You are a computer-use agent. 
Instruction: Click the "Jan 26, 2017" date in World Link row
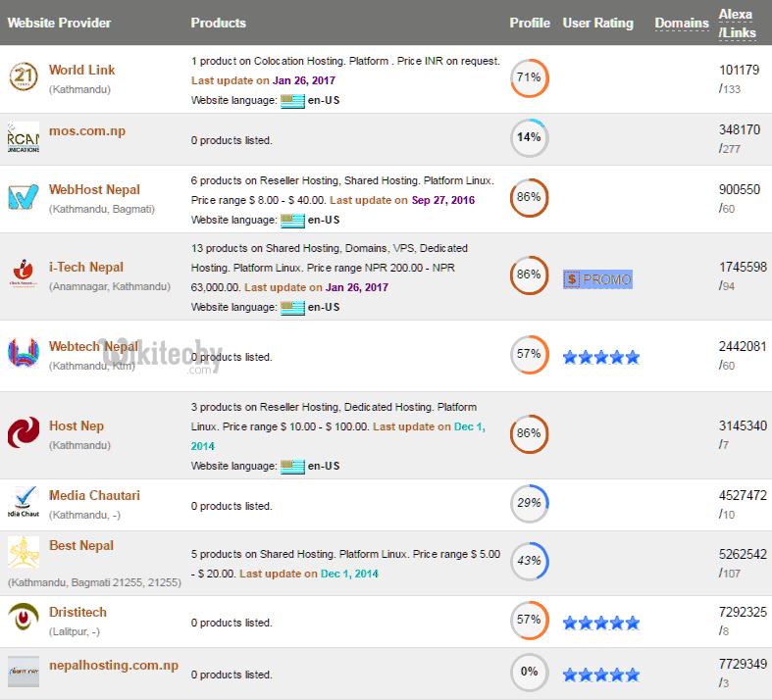coord(304,80)
